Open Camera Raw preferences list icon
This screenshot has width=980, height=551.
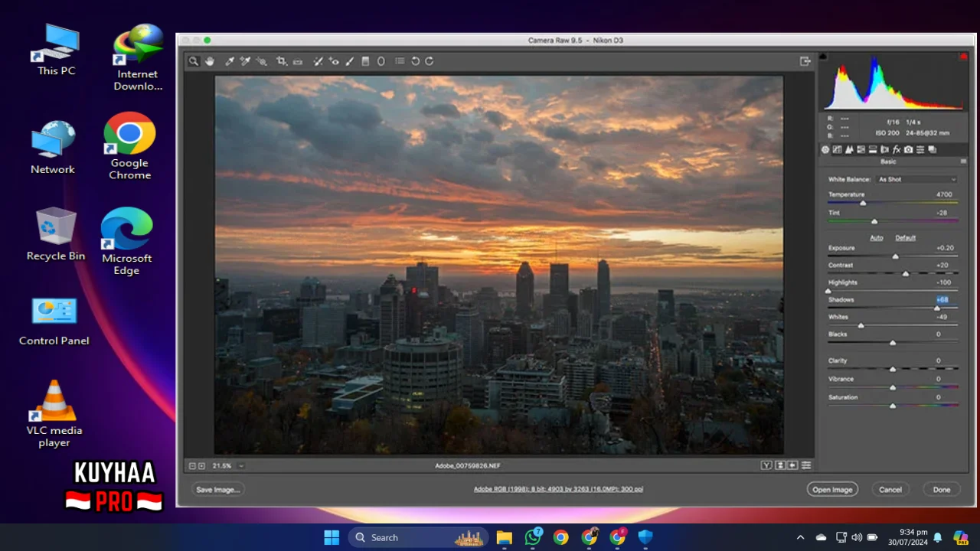pyautogui.click(x=400, y=61)
